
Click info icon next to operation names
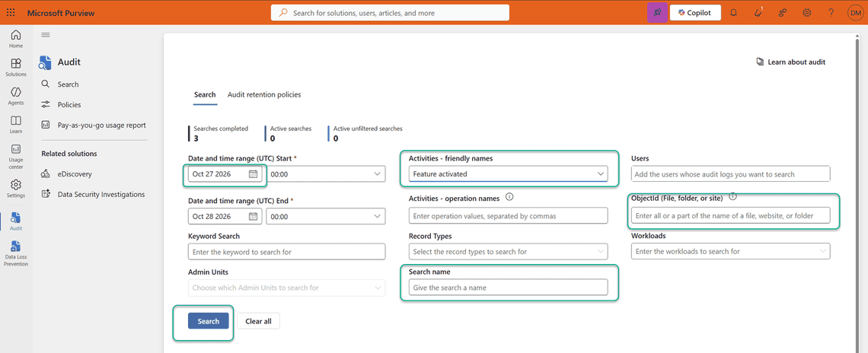click(510, 197)
